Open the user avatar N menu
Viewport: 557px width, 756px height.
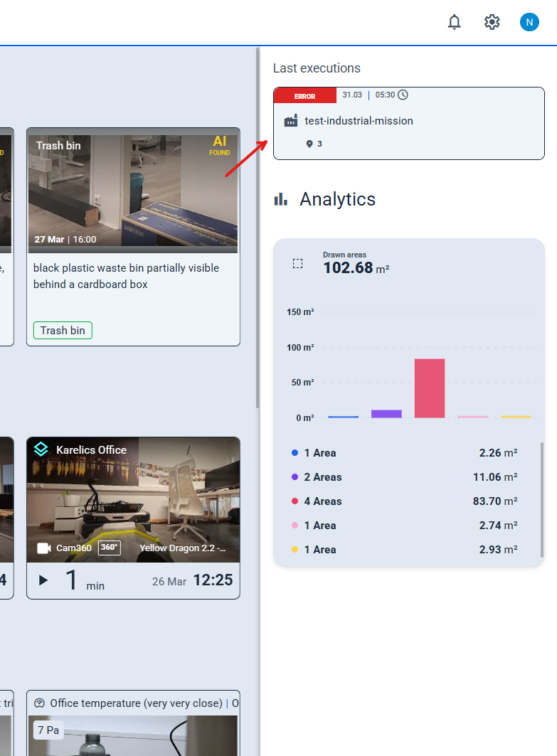529,22
